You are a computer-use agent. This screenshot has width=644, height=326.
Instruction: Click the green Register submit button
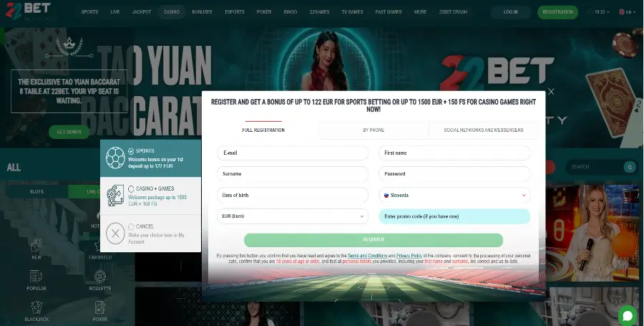click(374, 240)
